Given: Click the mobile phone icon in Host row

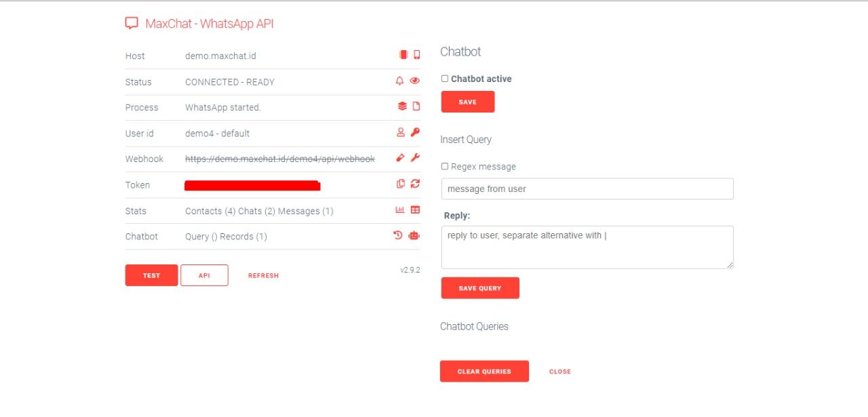Looking at the screenshot, I should tap(417, 55).
